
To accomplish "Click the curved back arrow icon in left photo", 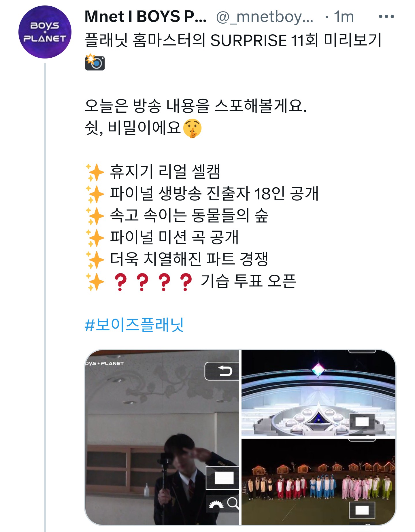I will click(x=222, y=371).
